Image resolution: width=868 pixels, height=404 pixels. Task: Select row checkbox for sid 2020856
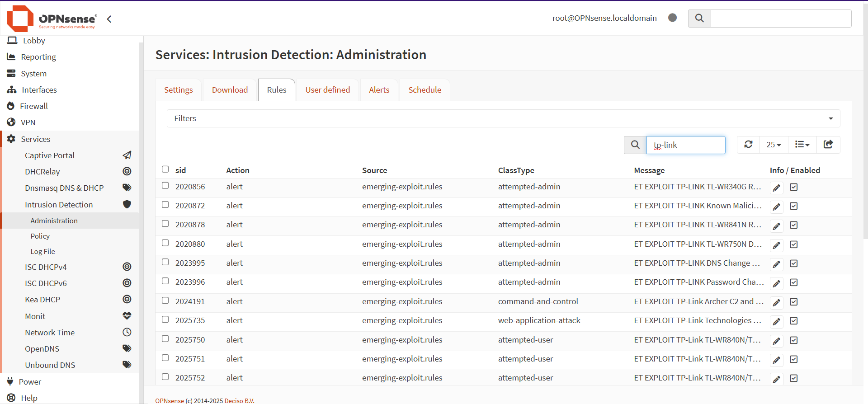click(165, 185)
